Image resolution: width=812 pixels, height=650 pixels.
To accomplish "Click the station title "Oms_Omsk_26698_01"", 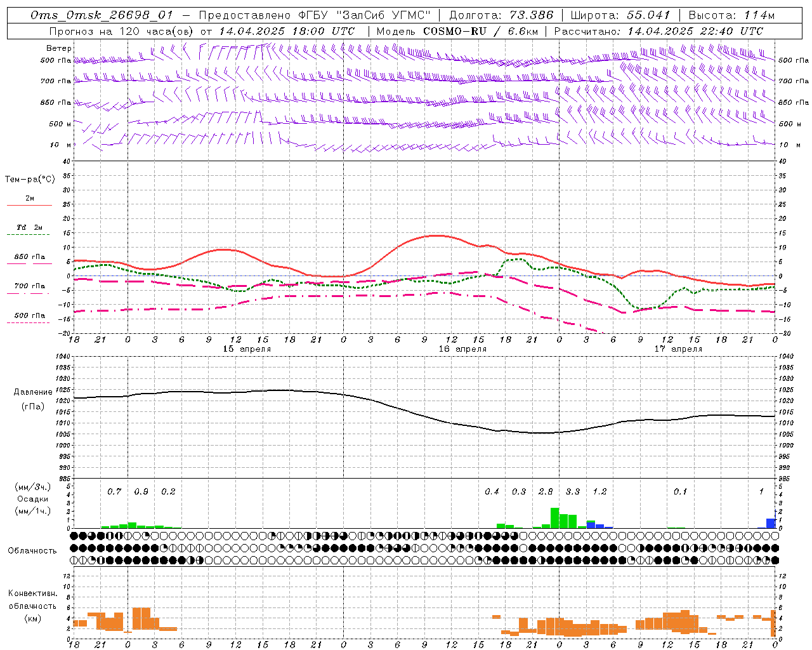I will click(x=101, y=15).
